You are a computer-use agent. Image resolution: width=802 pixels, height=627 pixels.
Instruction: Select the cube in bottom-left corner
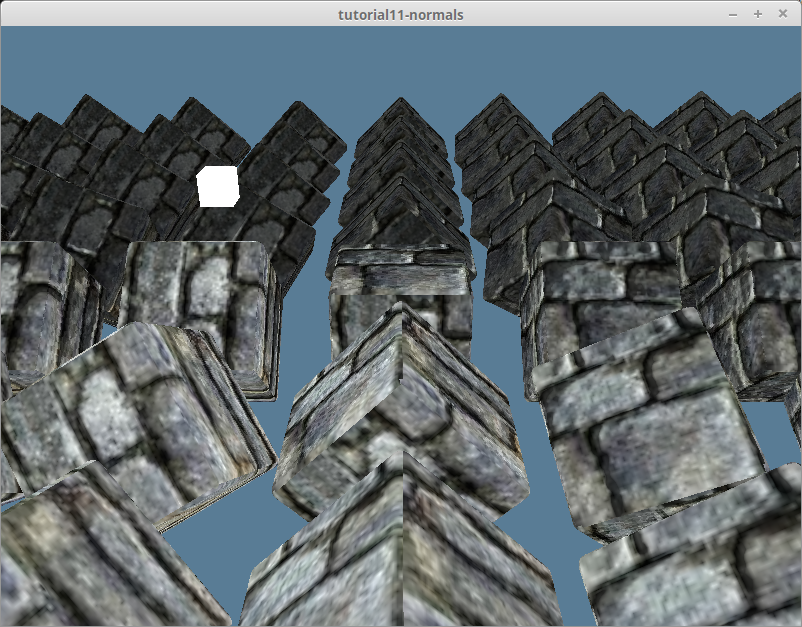pos(90,560)
